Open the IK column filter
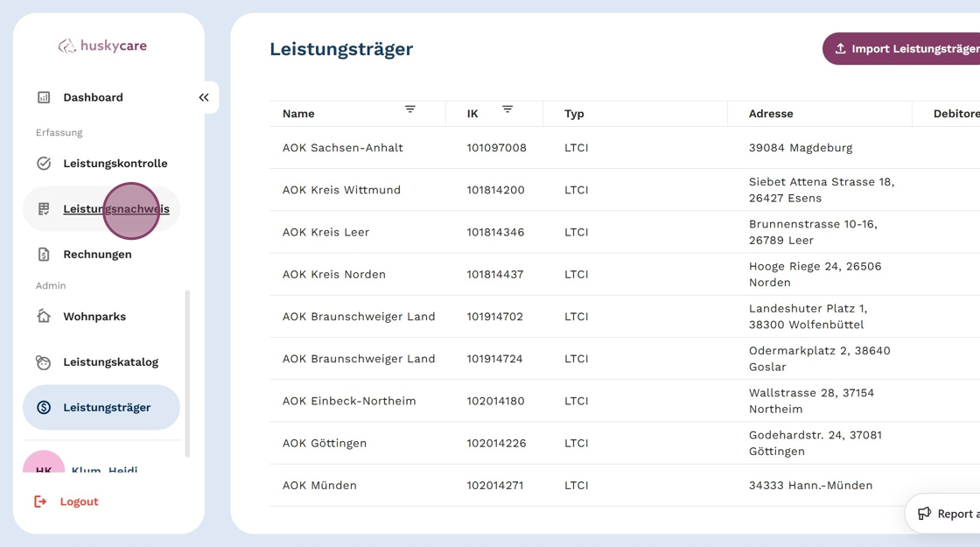980x547 pixels. coord(507,109)
